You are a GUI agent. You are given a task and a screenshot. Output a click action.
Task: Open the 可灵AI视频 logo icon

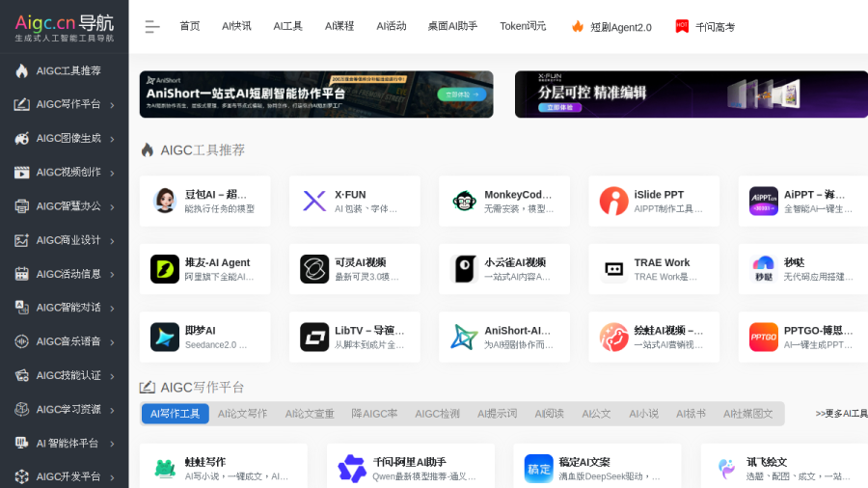point(314,269)
